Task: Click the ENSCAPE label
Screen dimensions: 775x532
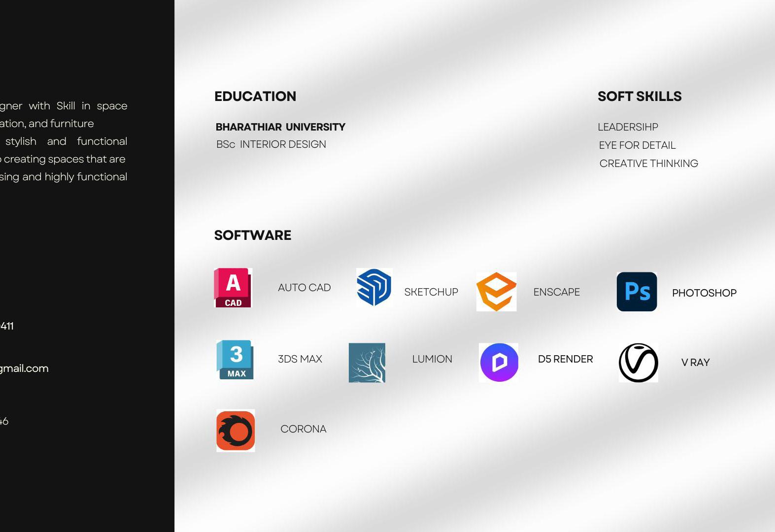Action: pyautogui.click(x=557, y=292)
